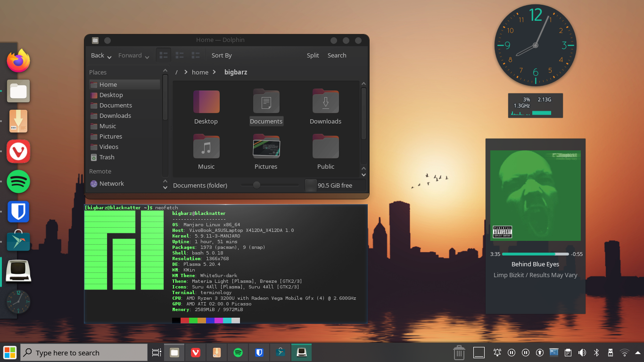Click the up arrow of Places panel scrollbar
This screenshot has width=644, height=362.
pos(165,71)
